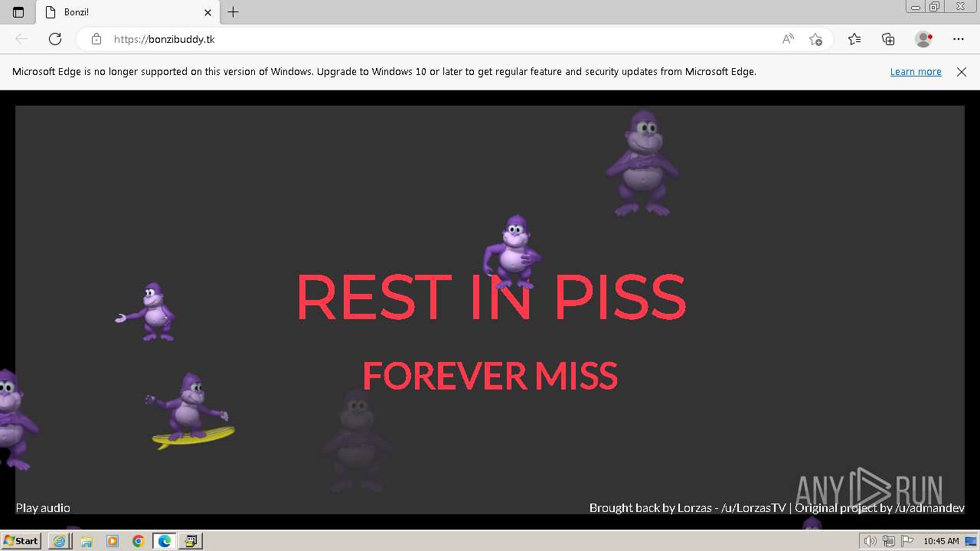Add this page to favorites
The height and width of the screenshot is (551, 980).
pos(815,39)
